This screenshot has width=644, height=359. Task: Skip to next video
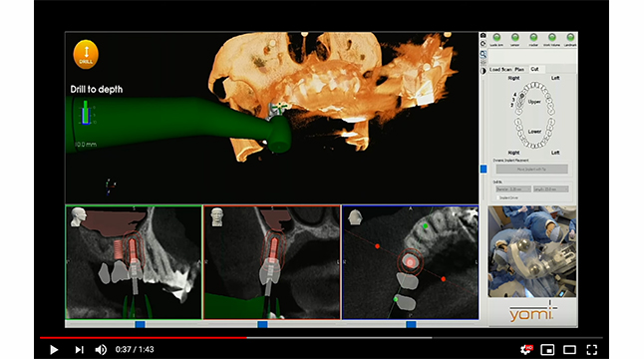(x=79, y=350)
